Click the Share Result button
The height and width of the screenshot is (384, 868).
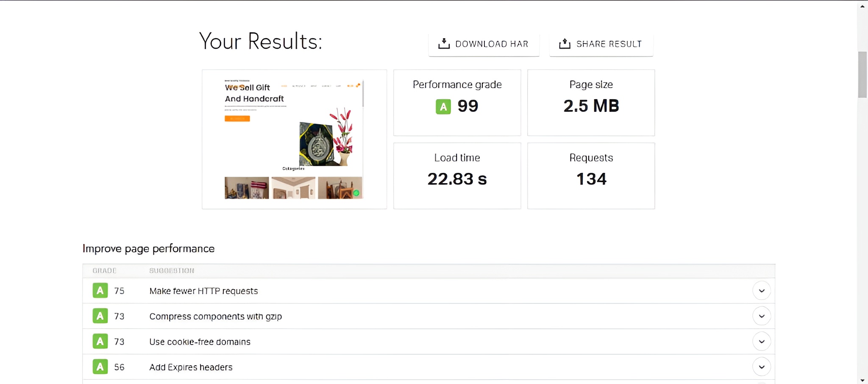pos(601,43)
